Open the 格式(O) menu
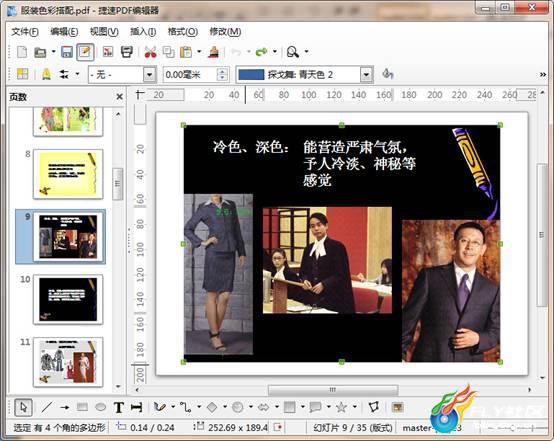The width and height of the screenshot is (554, 441). click(183, 32)
